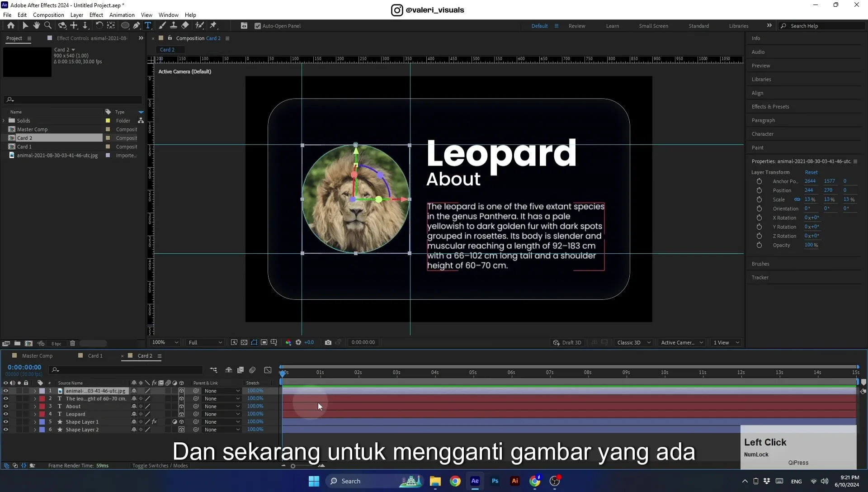The width and height of the screenshot is (868, 492).
Task: Open the Animation menu
Action: click(x=122, y=15)
